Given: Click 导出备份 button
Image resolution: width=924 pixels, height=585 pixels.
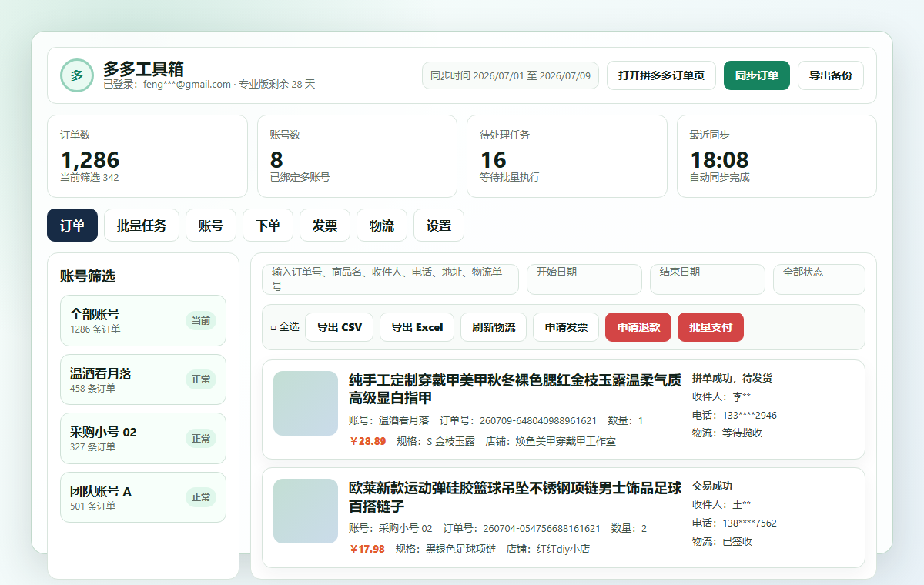Looking at the screenshot, I should 831,75.
